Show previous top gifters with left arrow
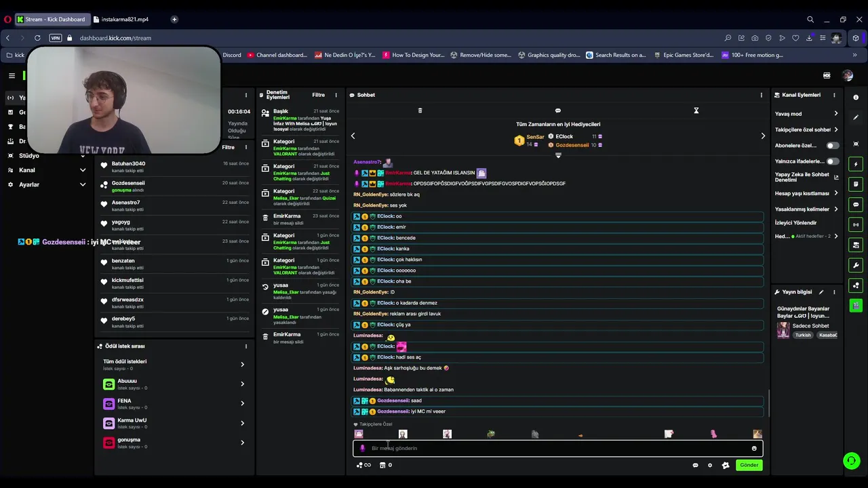The height and width of the screenshot is (488, 868). tap(353, 136)
